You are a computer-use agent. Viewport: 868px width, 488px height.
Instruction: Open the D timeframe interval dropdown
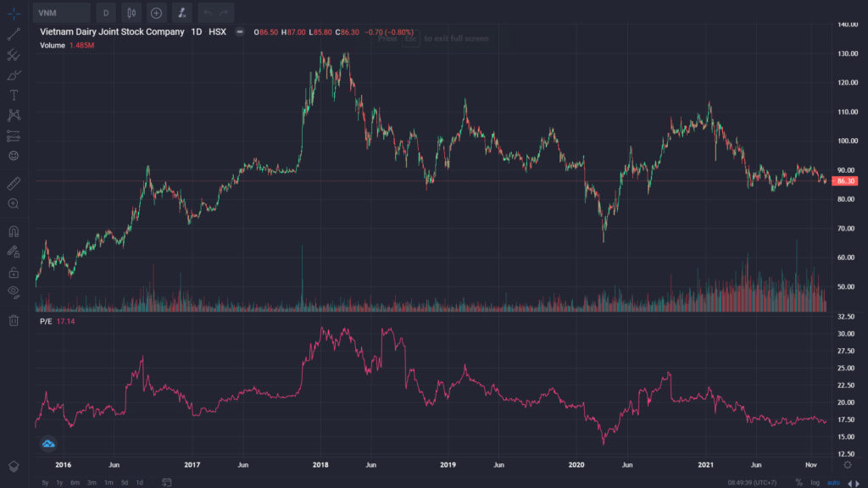tap(106, 13)
